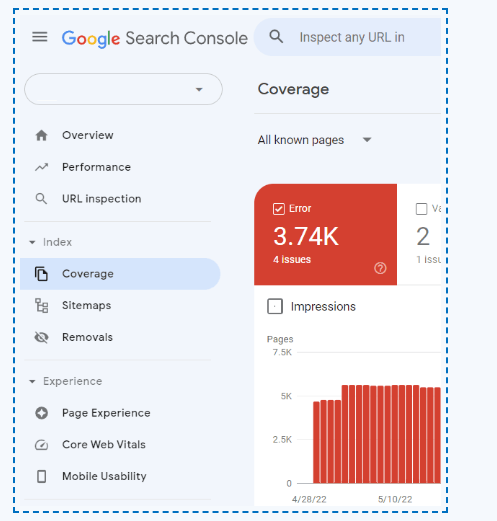
Task: Open the Overview page
Action: click(88, 135)
